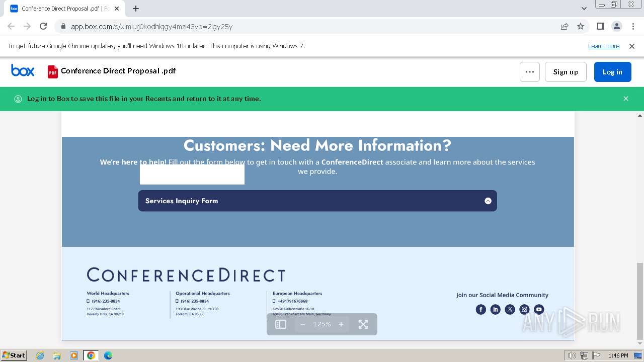This screenshot has height=362, width=644.
Task: Click the Box logo
Action: point(23,71)
